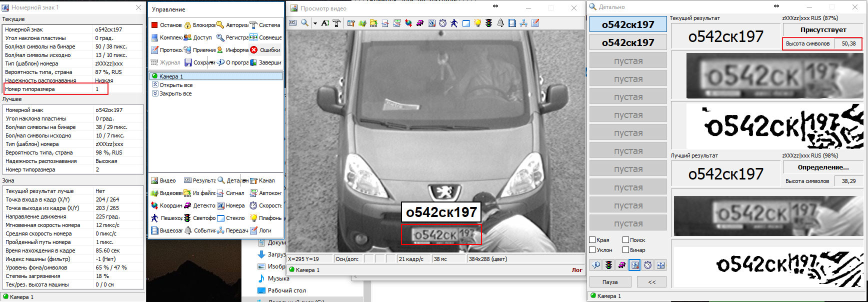Open the dropdown arrow beside zoom icon
868x302 pixels.
(315, 23)
